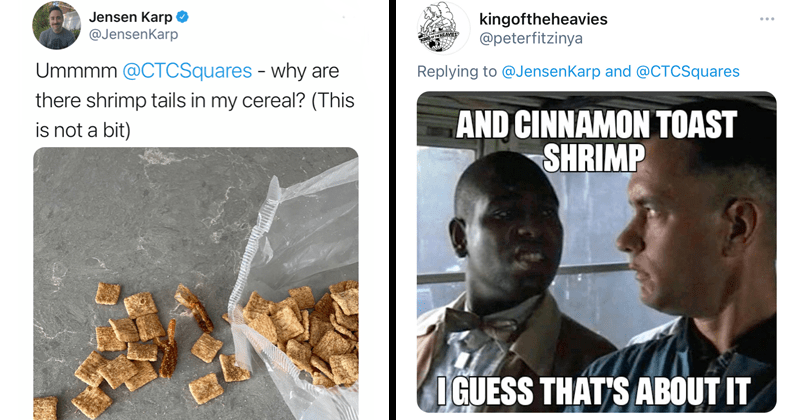Open the kingoftheheavies profile avatar
800x420 pixels.
click(441, 28)
